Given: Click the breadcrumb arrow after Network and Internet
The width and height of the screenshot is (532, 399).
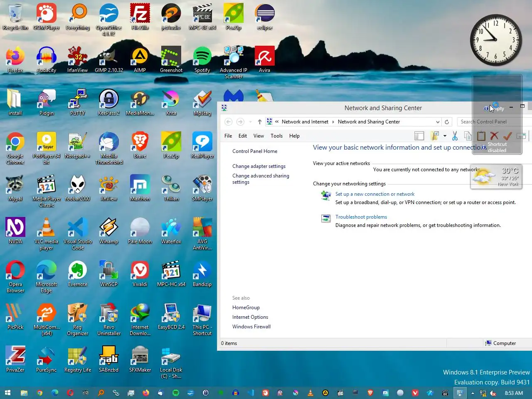Looking at the screenshot, I should point(333,122).
